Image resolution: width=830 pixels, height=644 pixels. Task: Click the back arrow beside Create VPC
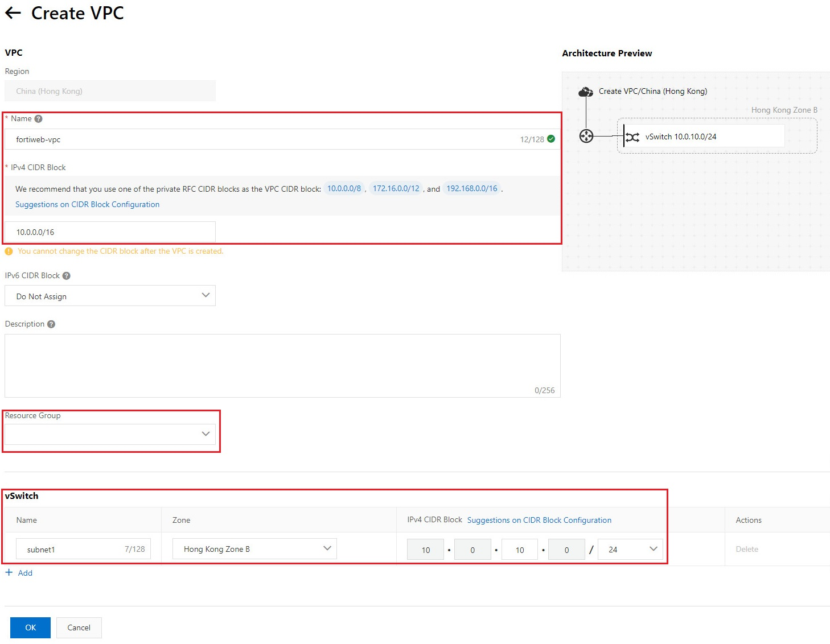(x=13, y=13)
